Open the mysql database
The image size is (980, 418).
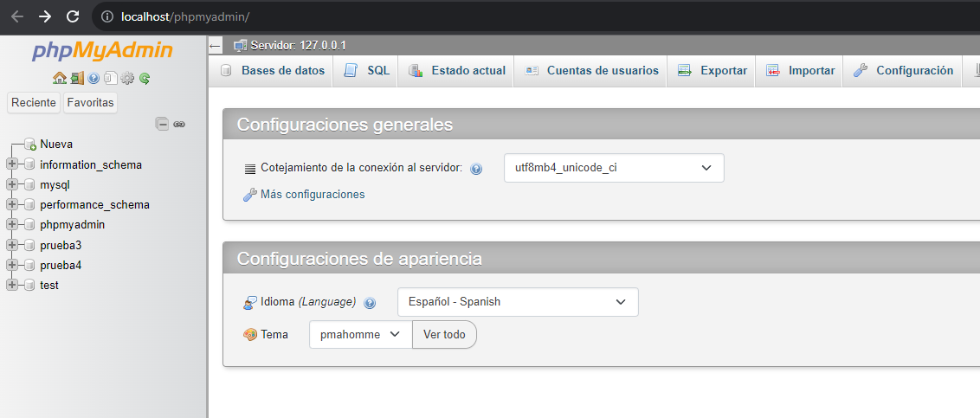click(55, 185)
